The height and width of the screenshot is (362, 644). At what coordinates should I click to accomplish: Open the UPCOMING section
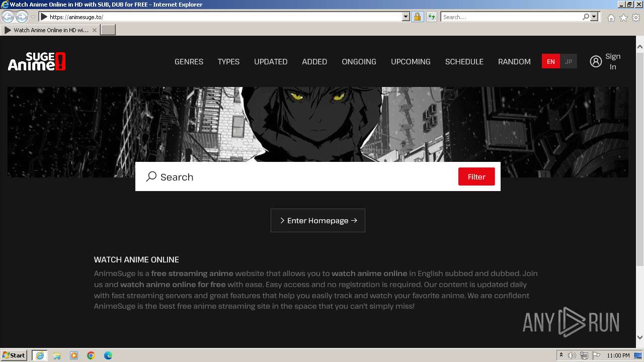click(x=411, y=61)
